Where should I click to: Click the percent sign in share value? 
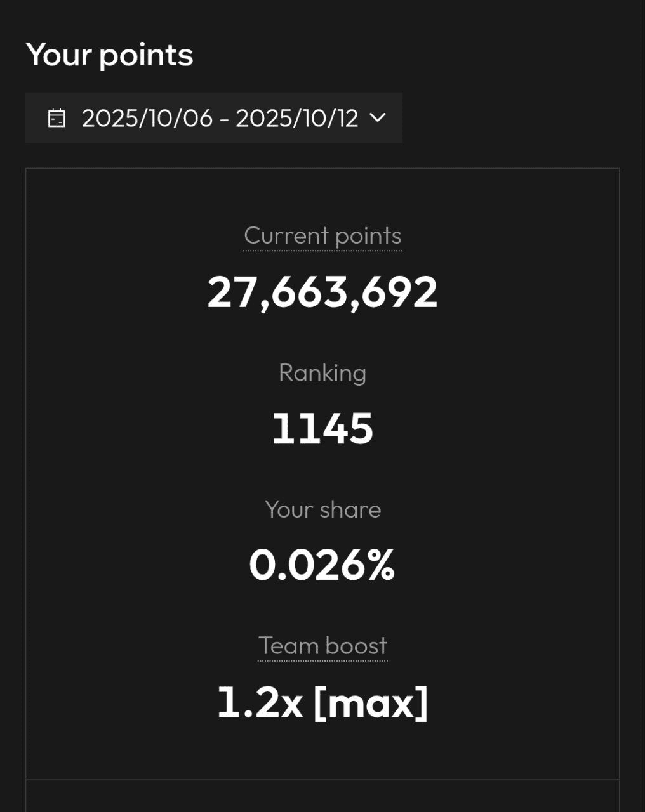click(380, 565)
